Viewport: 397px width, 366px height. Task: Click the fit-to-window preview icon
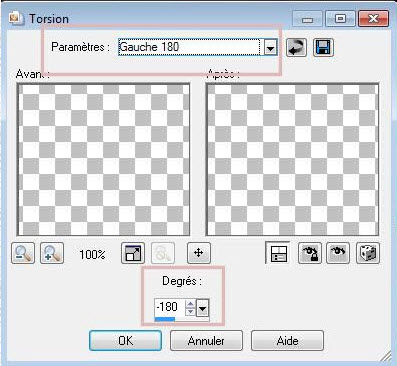(133, 253)
